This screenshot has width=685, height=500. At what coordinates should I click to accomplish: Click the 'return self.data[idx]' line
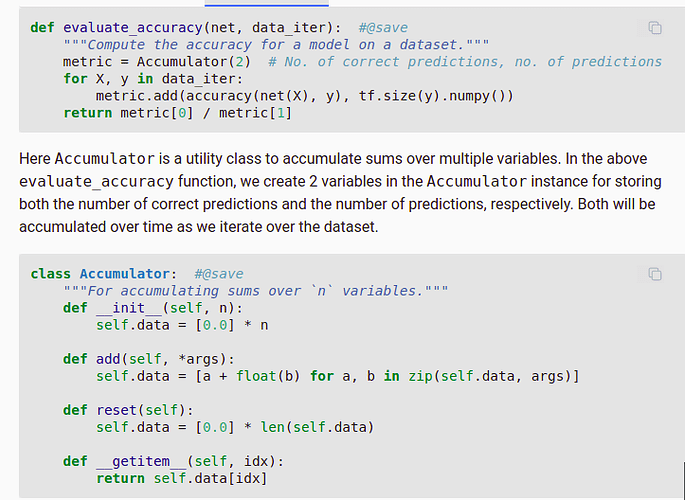tap(182, 478)
